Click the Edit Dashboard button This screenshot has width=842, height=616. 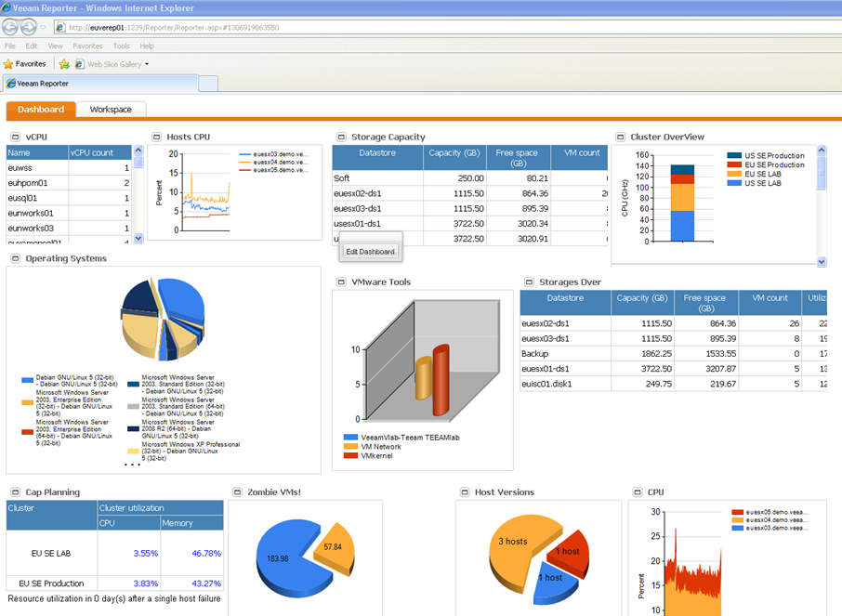pyautogui.click(x=371, y=252)
